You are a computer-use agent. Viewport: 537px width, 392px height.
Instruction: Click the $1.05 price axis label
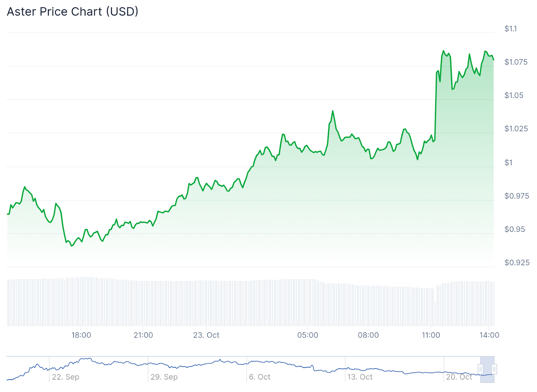(514, 95)
